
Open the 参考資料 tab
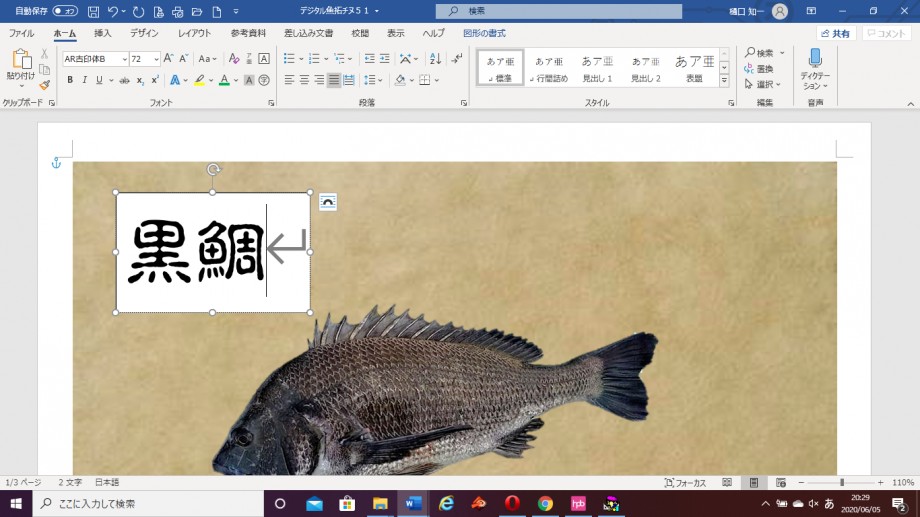tap(248, 33)
